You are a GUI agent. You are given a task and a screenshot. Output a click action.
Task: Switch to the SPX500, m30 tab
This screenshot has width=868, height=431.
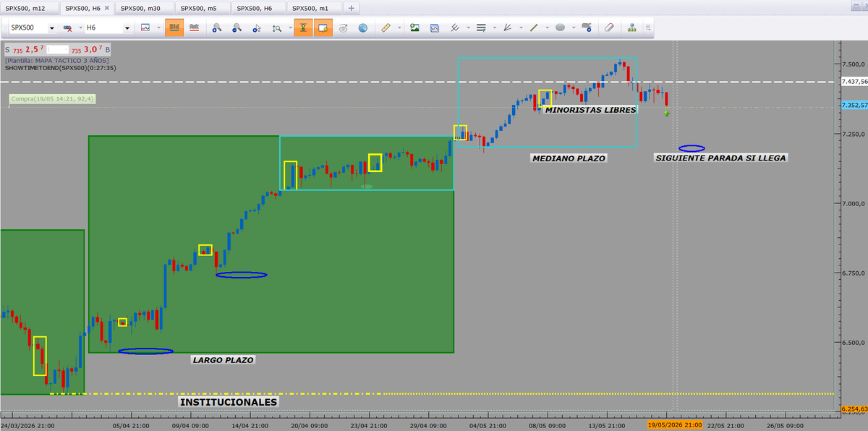143,7
